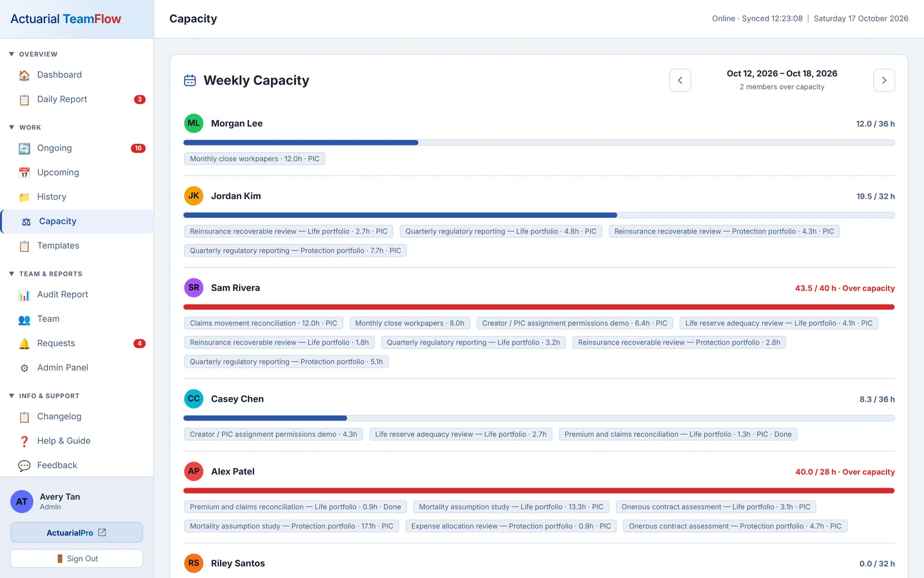Click the Riley Santos member name
The image size is (924, 578).
point(238,564)
